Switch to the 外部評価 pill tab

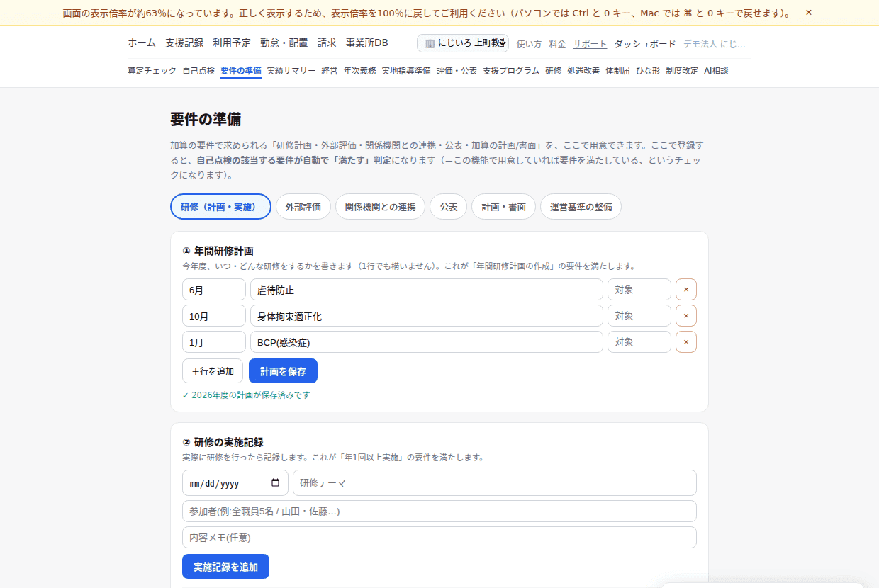click(303, 207)
